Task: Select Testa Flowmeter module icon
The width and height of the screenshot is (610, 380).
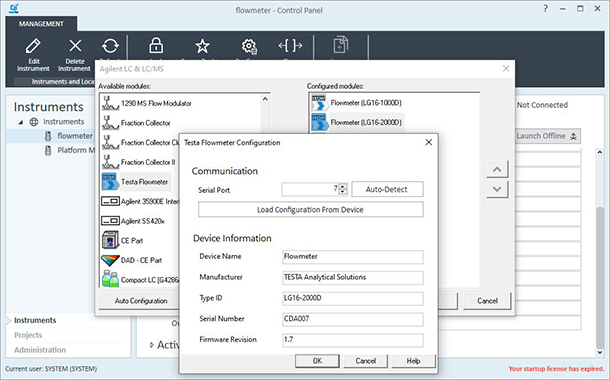Action: point(110,182)
